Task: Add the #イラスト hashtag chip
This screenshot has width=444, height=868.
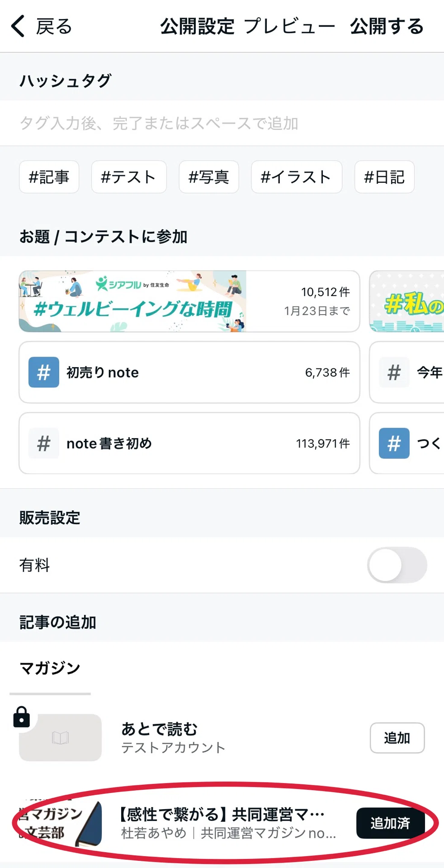Action: click(297, 177)
